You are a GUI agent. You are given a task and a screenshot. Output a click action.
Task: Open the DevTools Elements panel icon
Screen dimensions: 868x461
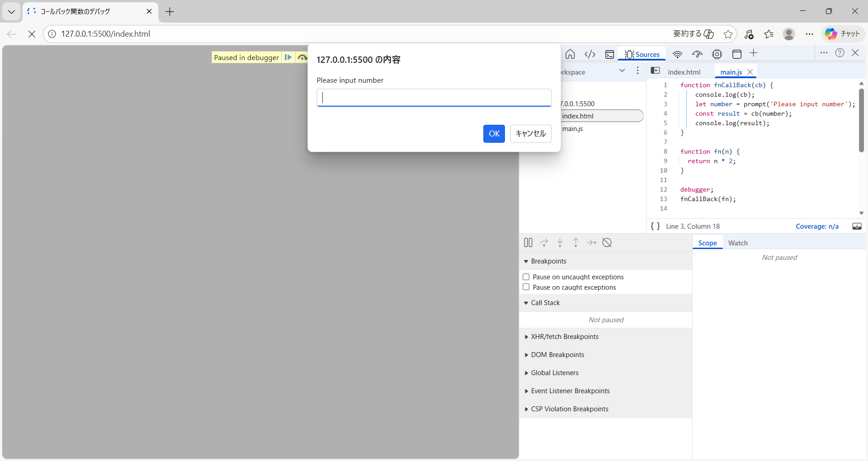tap(590, 54)
